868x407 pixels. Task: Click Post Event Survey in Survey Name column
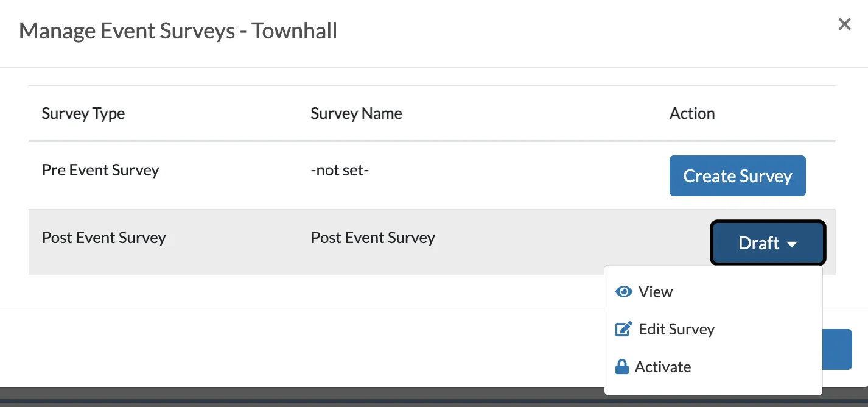[x=373, y=238]
